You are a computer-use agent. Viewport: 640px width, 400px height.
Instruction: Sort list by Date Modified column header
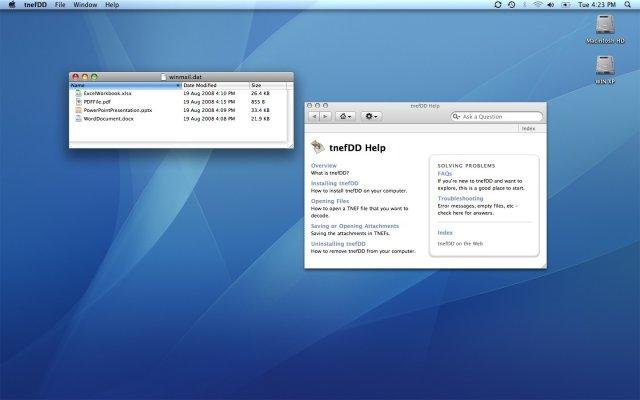[216, 85]
